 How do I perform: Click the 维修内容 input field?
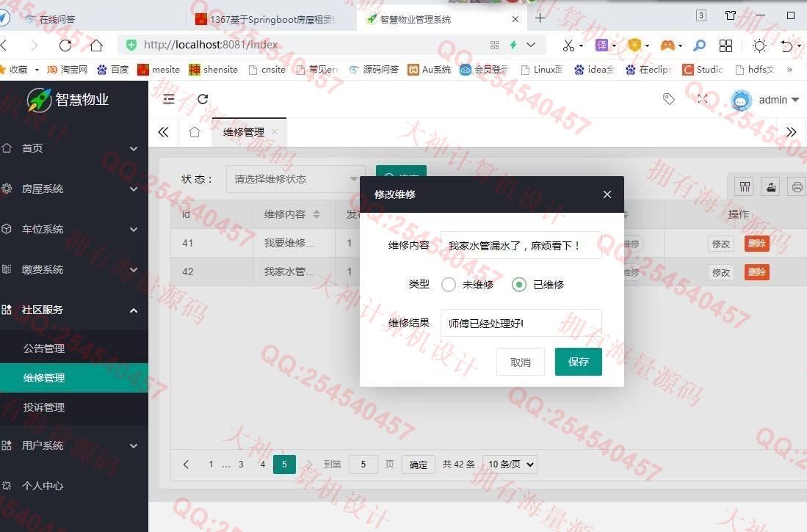(x=521, y=245)
